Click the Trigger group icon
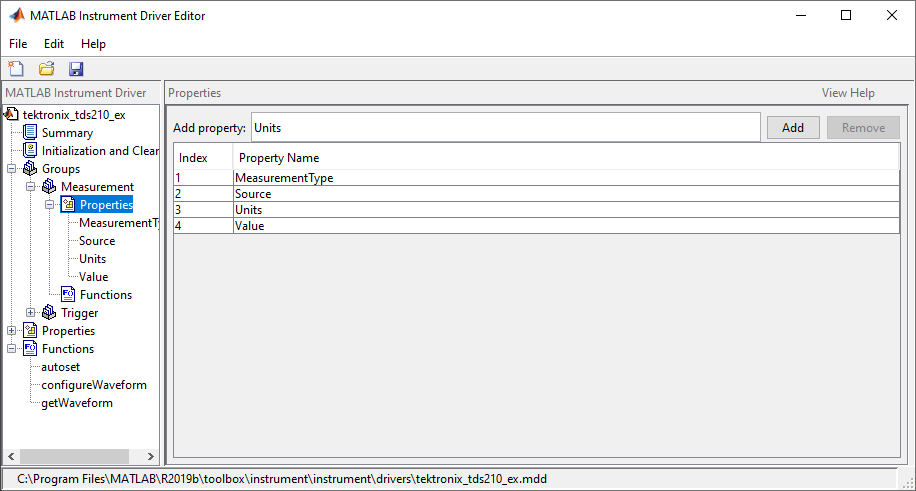 click(49, 313)
